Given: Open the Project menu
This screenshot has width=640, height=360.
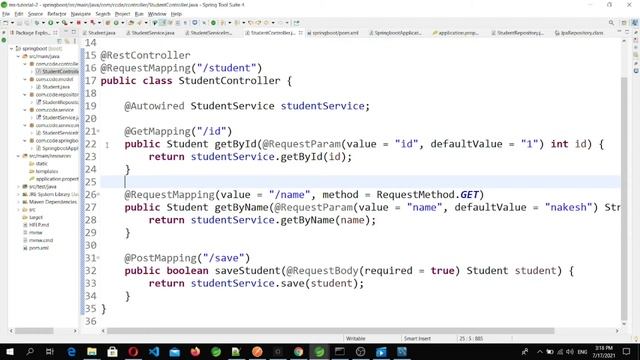Looking at the screenshot, I should point(122,14).
